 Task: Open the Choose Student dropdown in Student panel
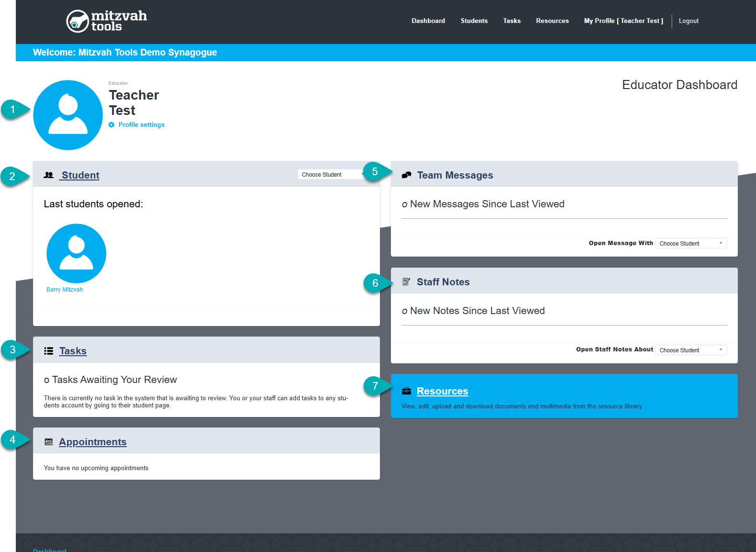coord(332,175)
